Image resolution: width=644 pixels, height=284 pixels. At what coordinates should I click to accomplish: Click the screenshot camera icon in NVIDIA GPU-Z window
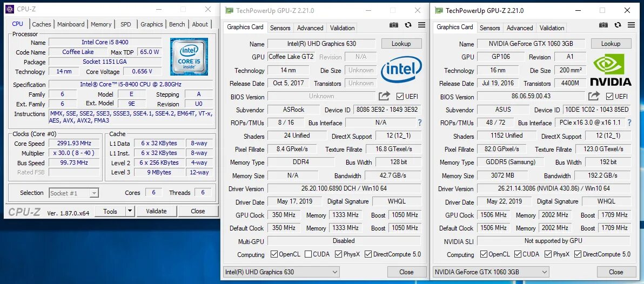click(603, 25)
